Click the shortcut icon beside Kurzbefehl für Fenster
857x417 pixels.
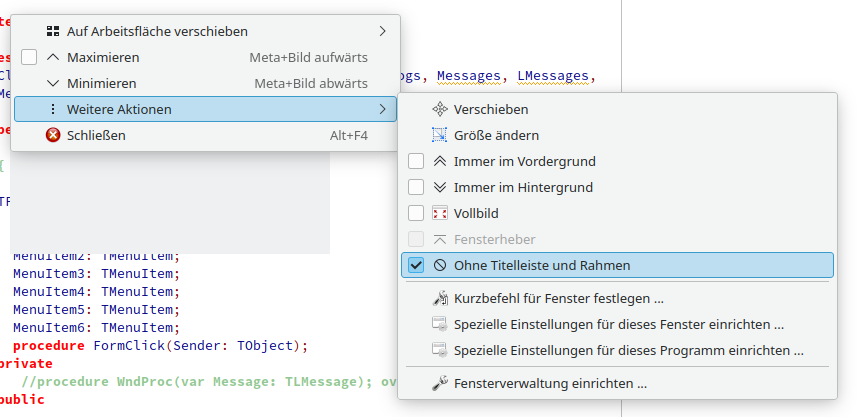point(439,298)
